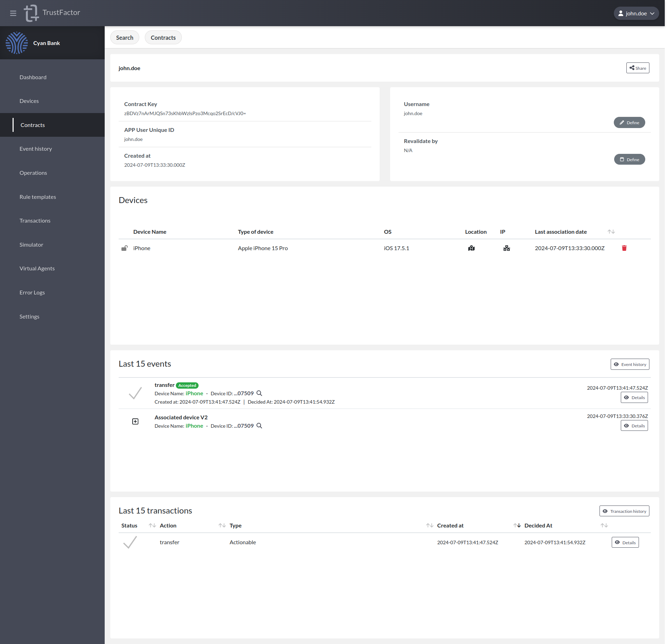Click the TrustFactor logo icon

(x=32, y=12)
